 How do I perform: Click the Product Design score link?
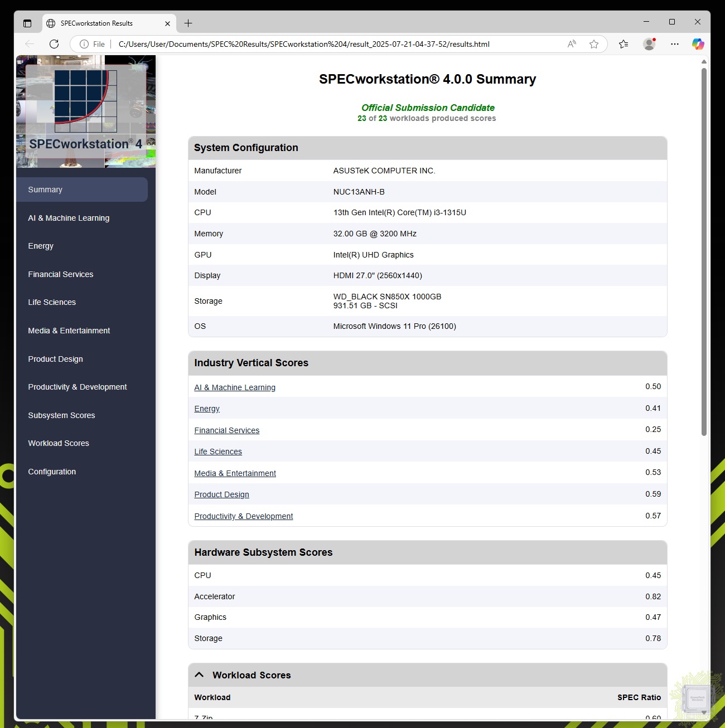221,494
